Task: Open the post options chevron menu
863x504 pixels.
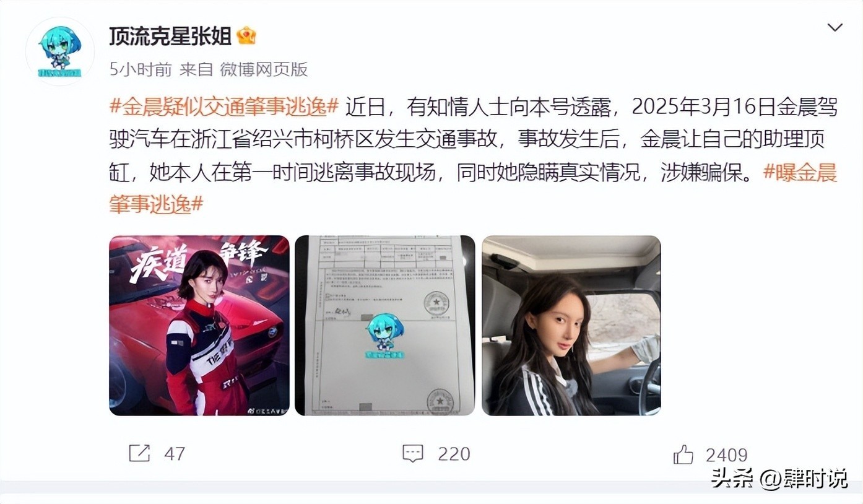Action: click(x=835, y=27)
